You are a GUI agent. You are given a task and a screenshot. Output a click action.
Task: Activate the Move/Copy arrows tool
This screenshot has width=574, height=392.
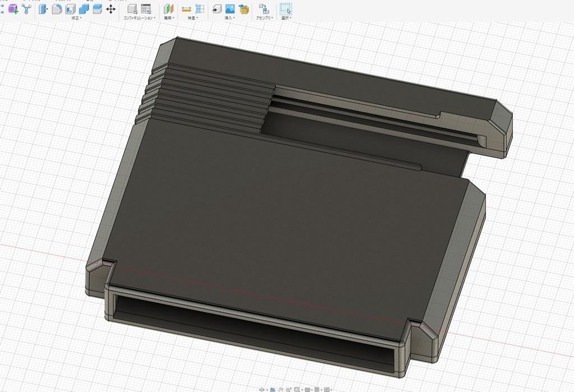click(110, 9)
